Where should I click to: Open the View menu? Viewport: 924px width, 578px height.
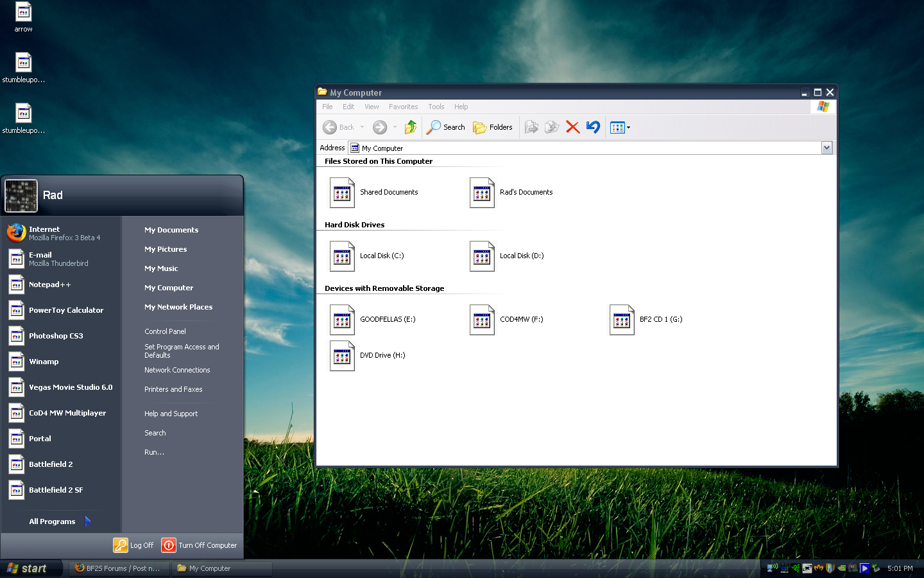point(372,107)
